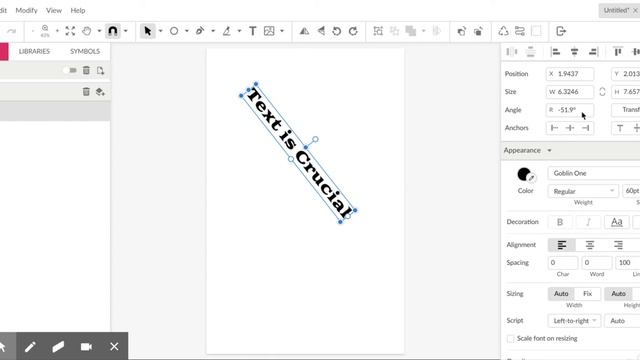Align the selection to horizontal center
This screenshot has height=360, width=640.
pos(574,51)
